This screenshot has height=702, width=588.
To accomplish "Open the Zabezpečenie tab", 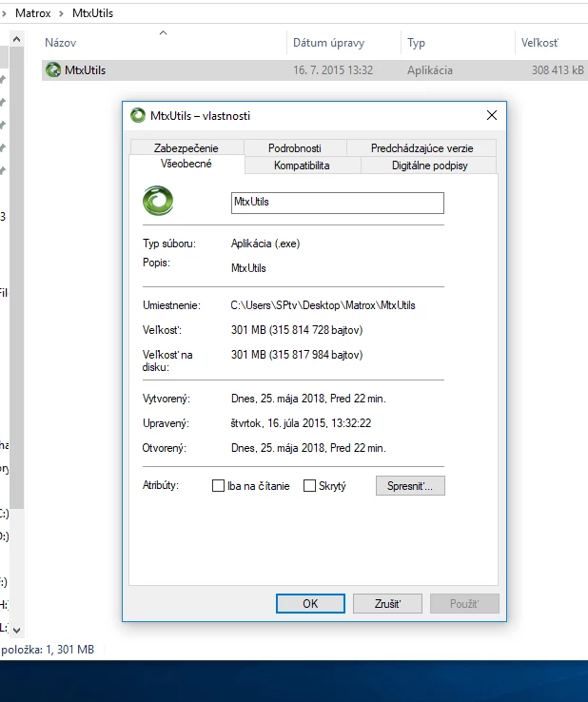I will (x=186, y=147).
